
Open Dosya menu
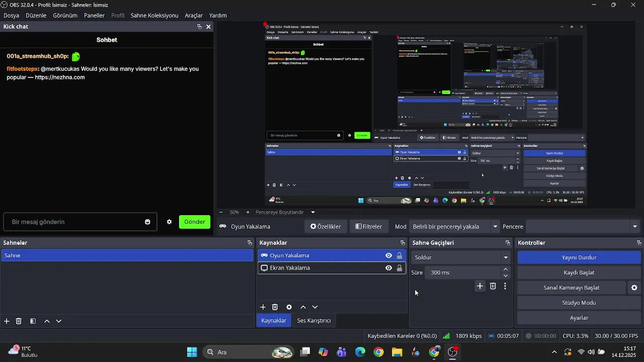[x=11, y=16]
